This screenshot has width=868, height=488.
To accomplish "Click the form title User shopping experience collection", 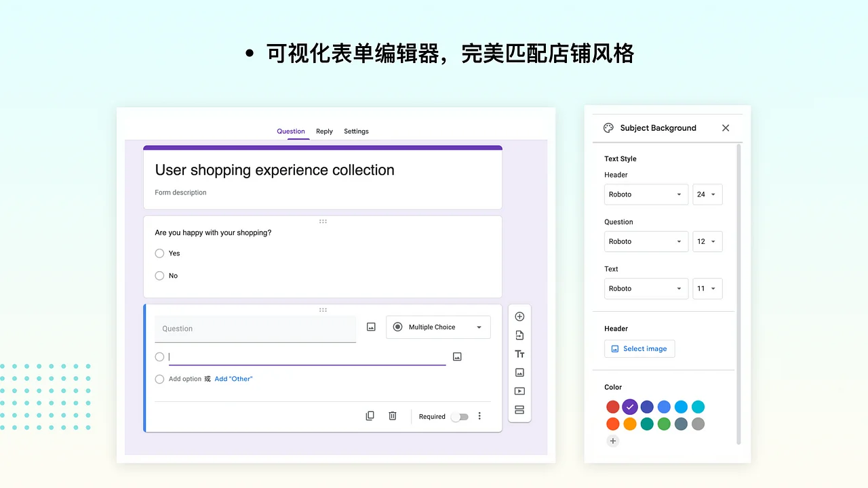I will tap(275, 170).
